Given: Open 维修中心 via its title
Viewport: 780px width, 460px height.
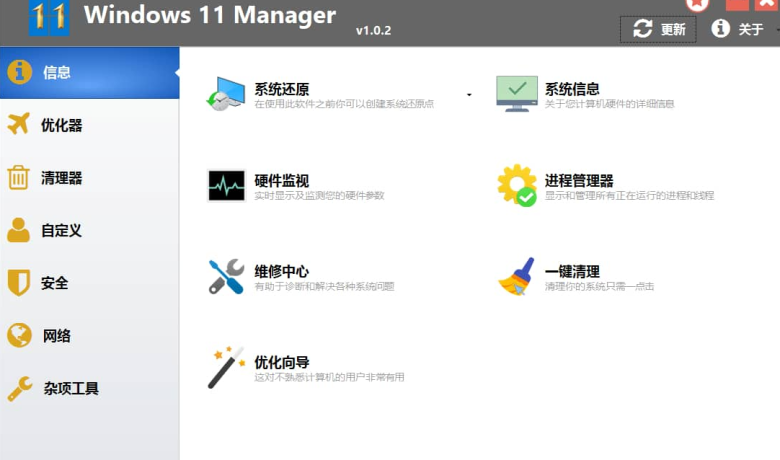Looking at the screenshot, I should (x=282, y=272).
